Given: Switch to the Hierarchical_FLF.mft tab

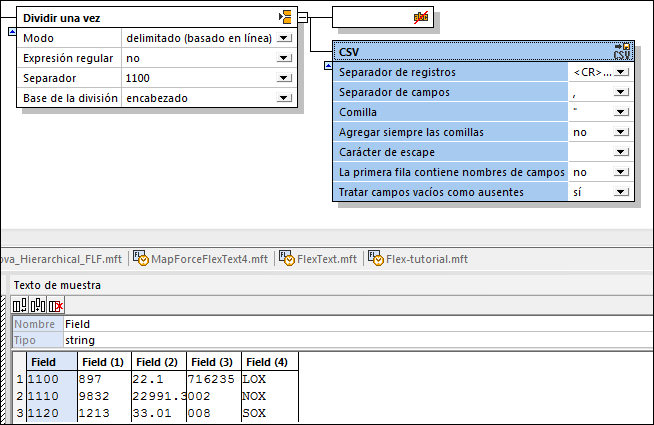Looking at the screenshot, I should [62, 259].
